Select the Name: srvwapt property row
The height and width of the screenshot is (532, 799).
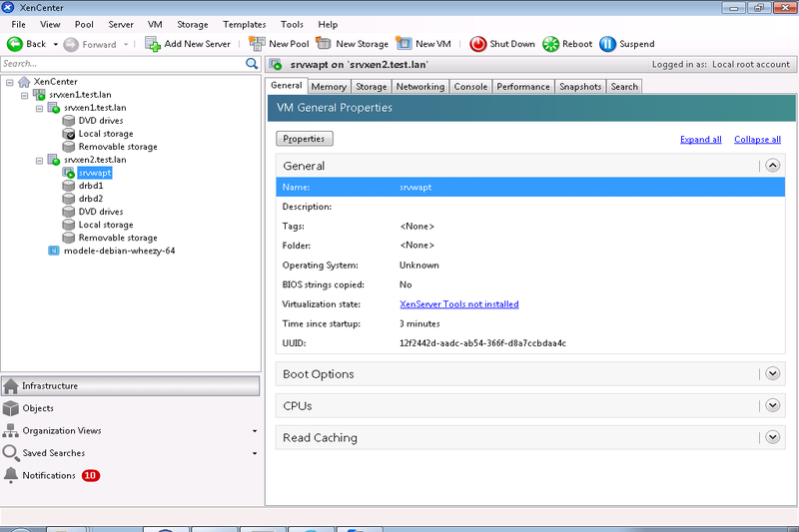tap(530, 187)
